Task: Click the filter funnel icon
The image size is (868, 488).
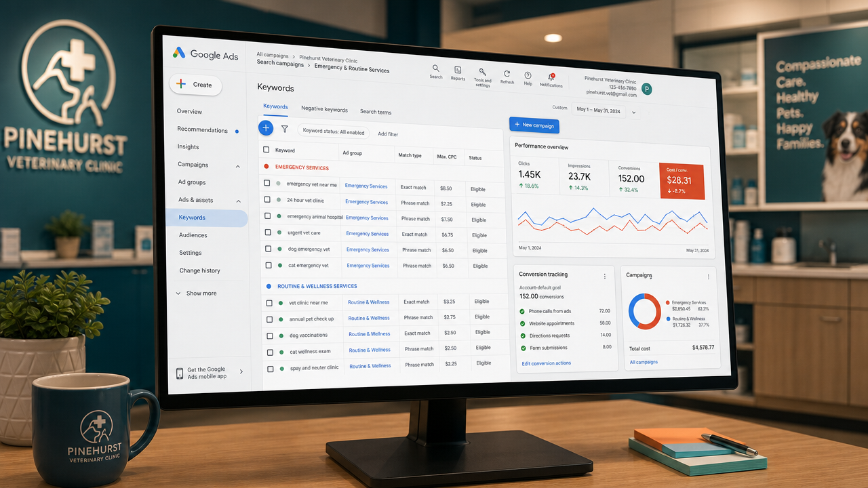Action: coord(285,129)
